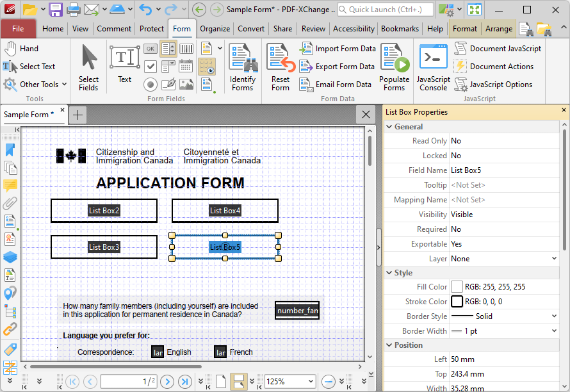Click Select Fields arrow tool
The height and width of the screenshot is (392, 570).
pos(88,68)
